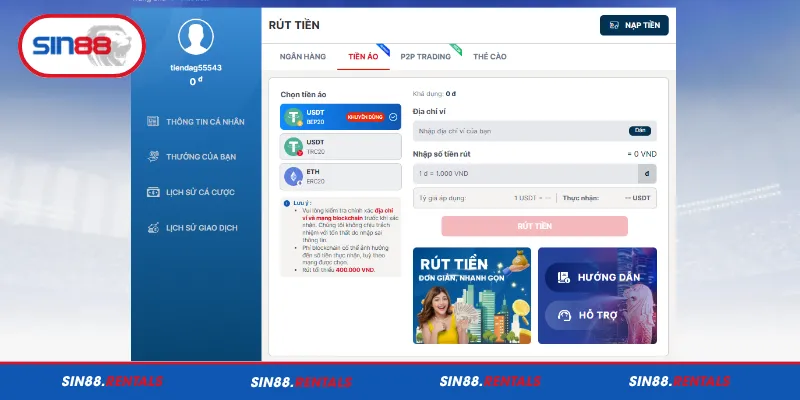Click the Thực nhận USDT value
This screenshot has height=400, width=800.
638,198
